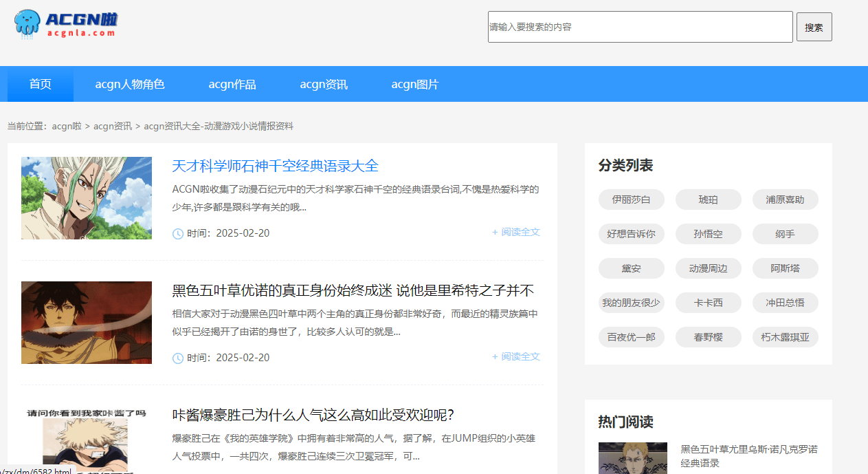Open article title 咔酱爆豪胜己为什么人气这么高

click(313, 415)
